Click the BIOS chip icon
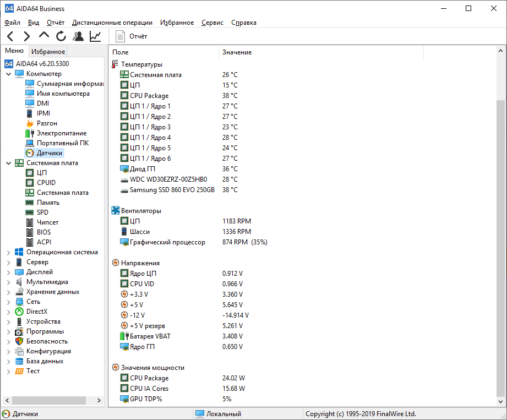The image size is (507, 420). point(30,232)
